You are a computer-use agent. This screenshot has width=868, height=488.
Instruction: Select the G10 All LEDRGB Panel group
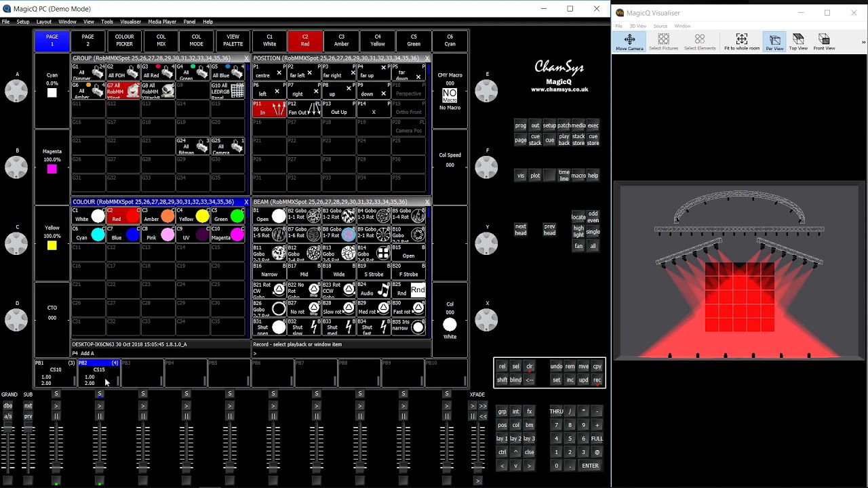coord(228,90)
